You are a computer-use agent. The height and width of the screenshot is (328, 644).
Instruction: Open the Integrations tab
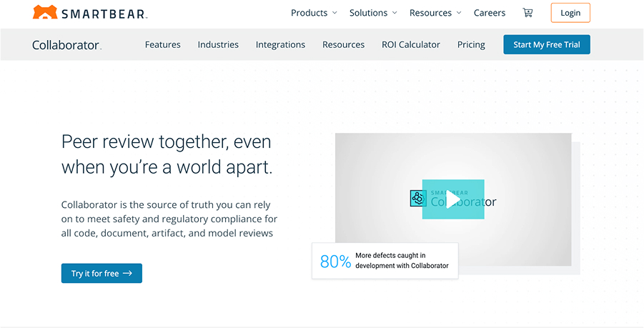tap(280, 44)
